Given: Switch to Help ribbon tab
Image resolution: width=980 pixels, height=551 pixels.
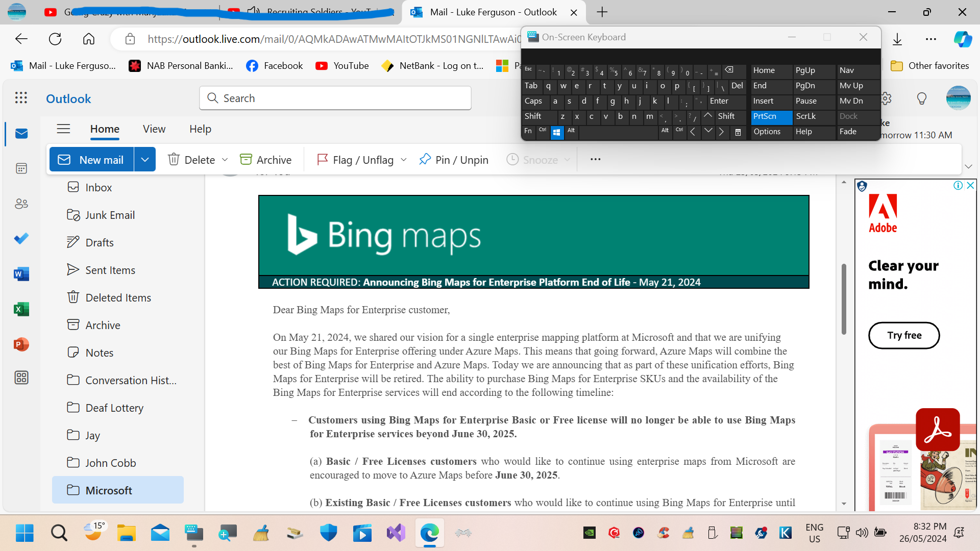Looking at the screenshot, I should click(x=200, y=129).
